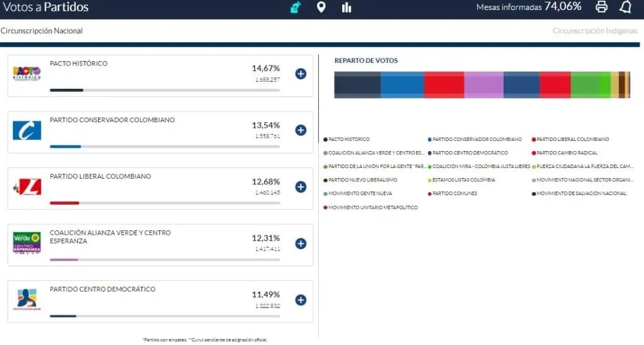Select Partido Conservador Colombiano legend entry
This screenshot has width=644, height=345.
point(475,139)
